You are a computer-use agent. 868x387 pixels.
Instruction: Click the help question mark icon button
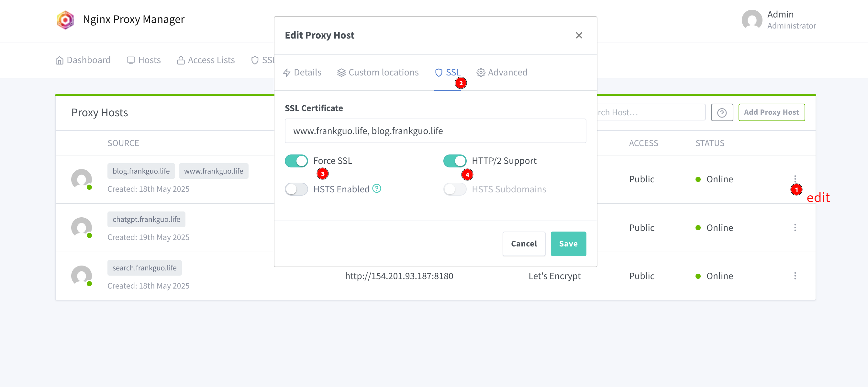tap(721, 113)
